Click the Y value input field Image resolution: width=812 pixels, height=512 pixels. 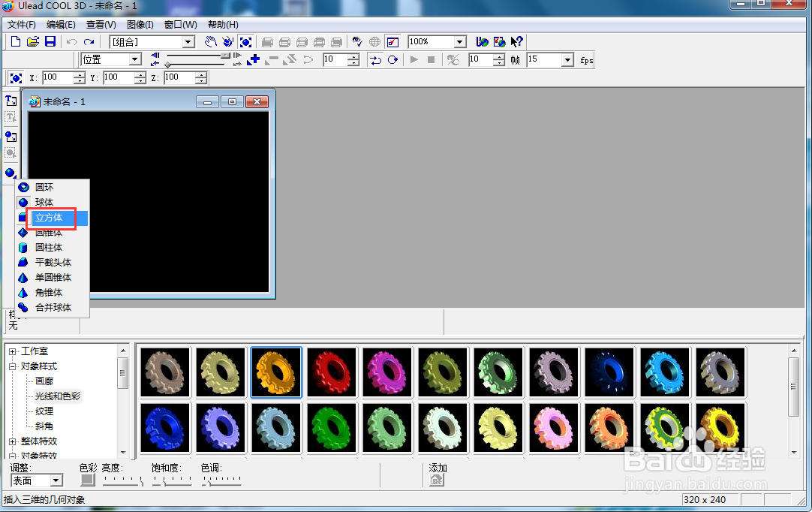click(x=119, y=78)
